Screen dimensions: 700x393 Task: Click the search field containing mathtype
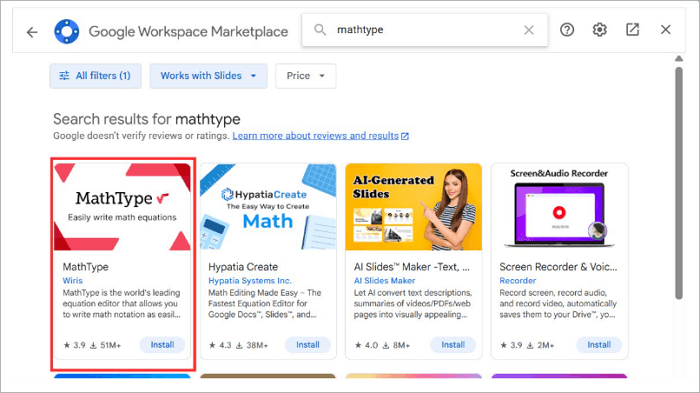(425, 30)
